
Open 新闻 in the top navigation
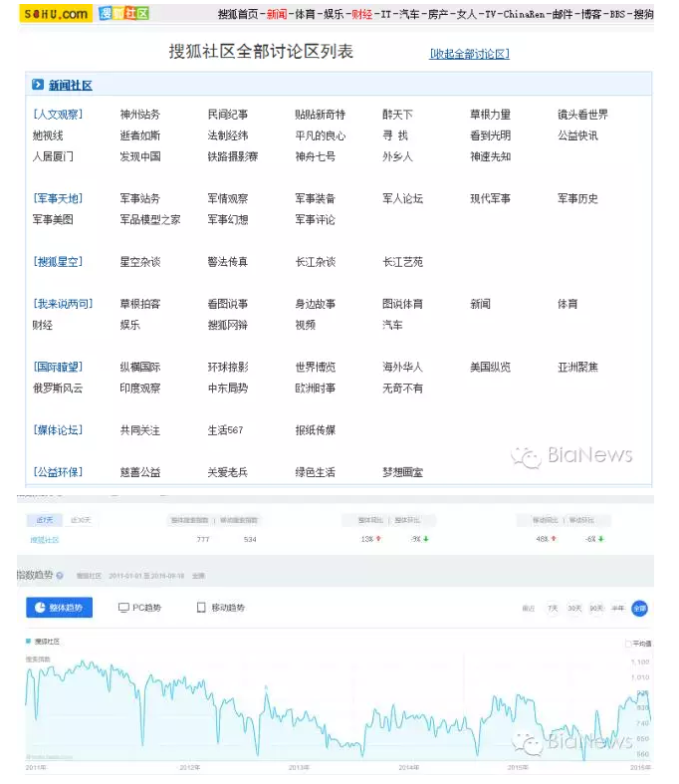[x=277, y=14]
